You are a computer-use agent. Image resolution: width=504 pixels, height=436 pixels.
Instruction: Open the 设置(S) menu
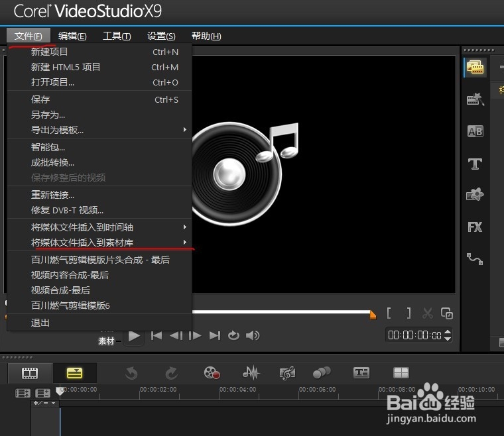(x=161, y=36)
